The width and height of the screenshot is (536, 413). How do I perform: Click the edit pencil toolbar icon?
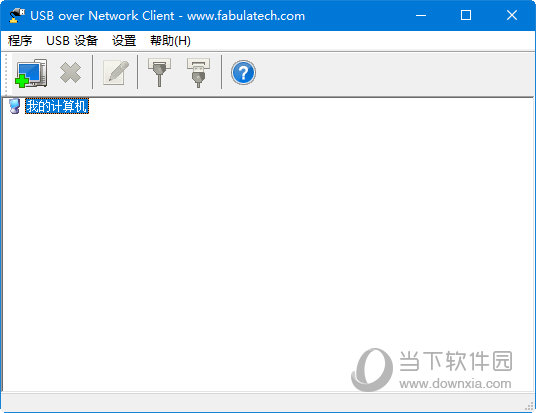[x=116, y=72]
